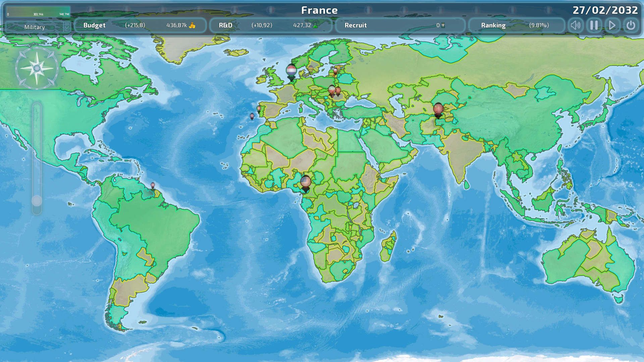This screenshot has width=644, height=362.
Task: Expand the Military map mode dropdown arrow
Action: pos(67,27)
